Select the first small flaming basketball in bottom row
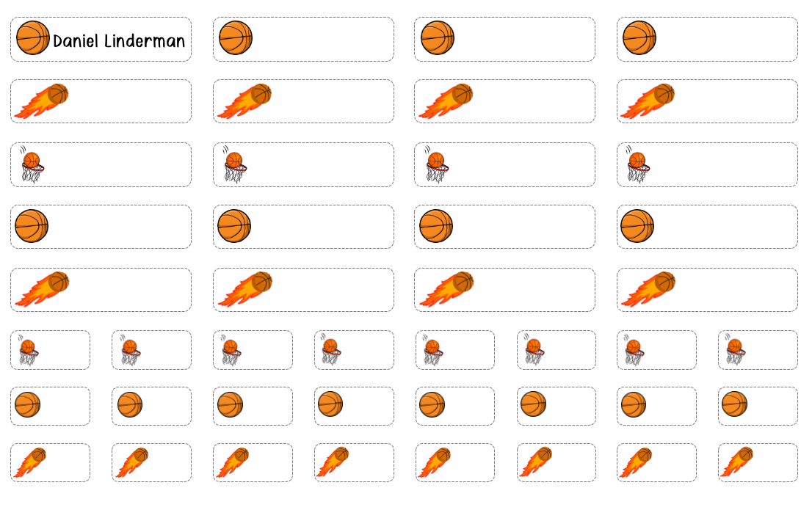 30,462
